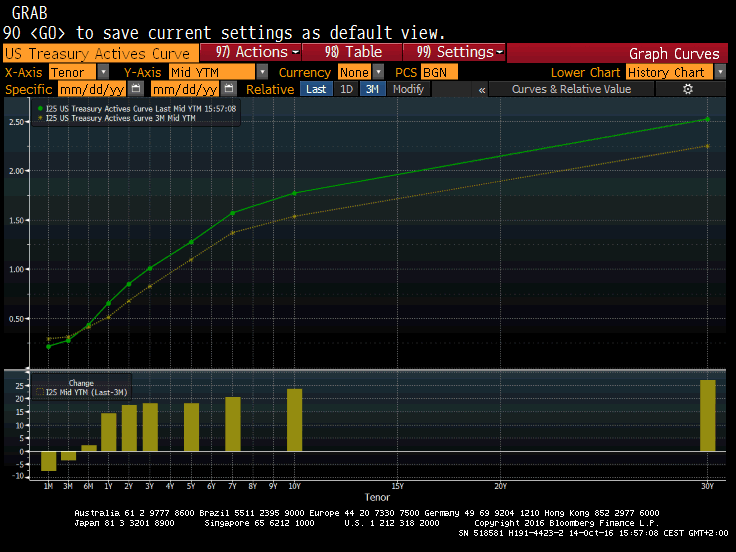Toggle the 1D relative curve
This screenshot has height=552, width=736.
(x=346, y=89)
